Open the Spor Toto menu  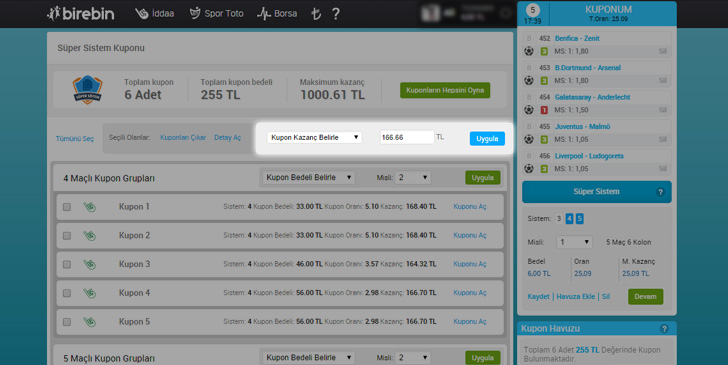point(216,13)
